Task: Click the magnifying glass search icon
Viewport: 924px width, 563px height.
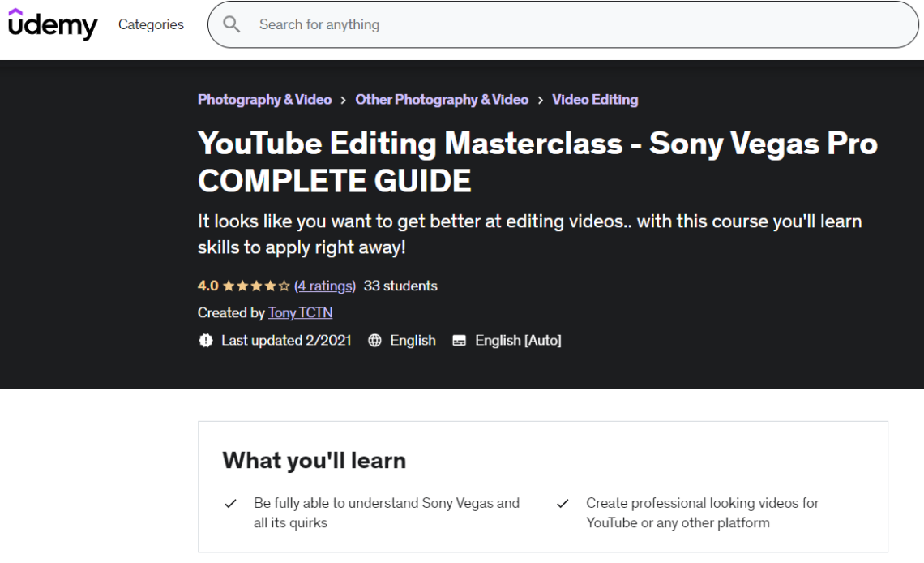Action: tap(232, 24)
